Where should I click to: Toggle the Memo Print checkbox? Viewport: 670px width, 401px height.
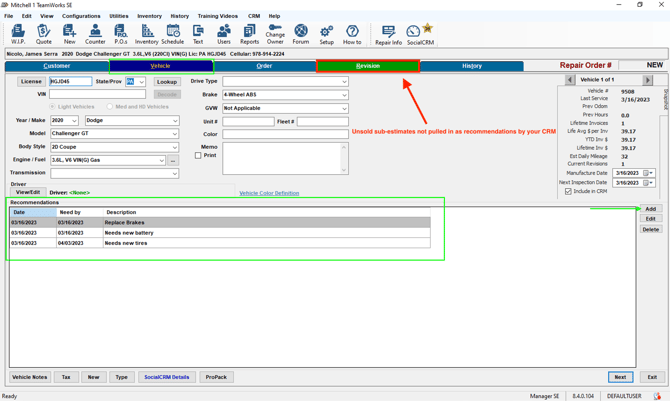198,156
